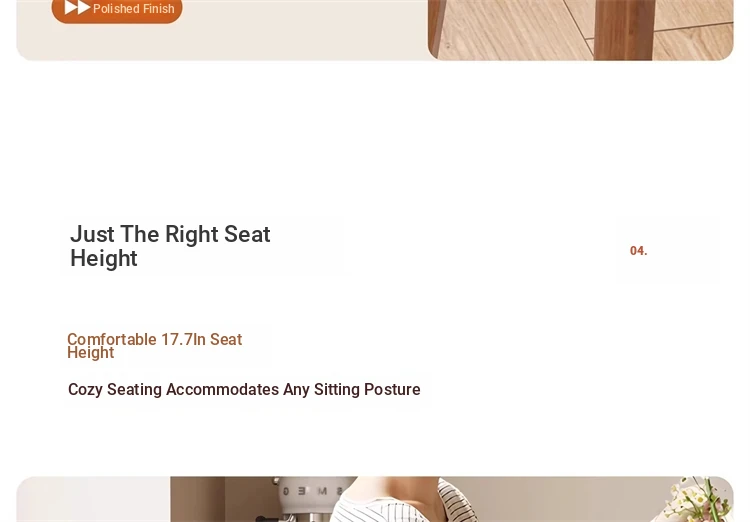Click '17.7In' in the seat subheading
750x522 pixels.
177,339
